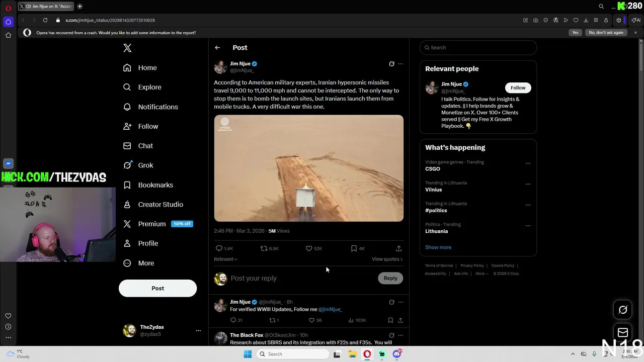Click Show more under What's happening
This screenshot has width=644, height=362.
pos(438,247)
